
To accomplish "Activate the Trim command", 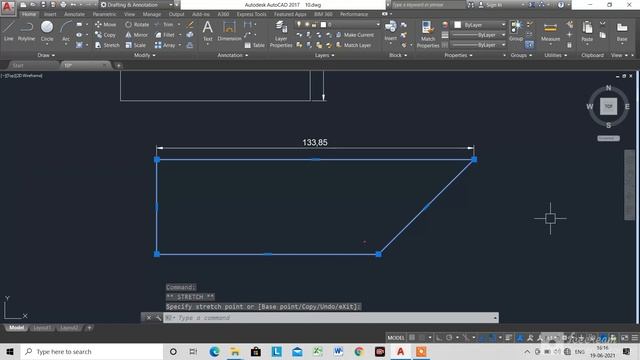I will coord(164,24).
